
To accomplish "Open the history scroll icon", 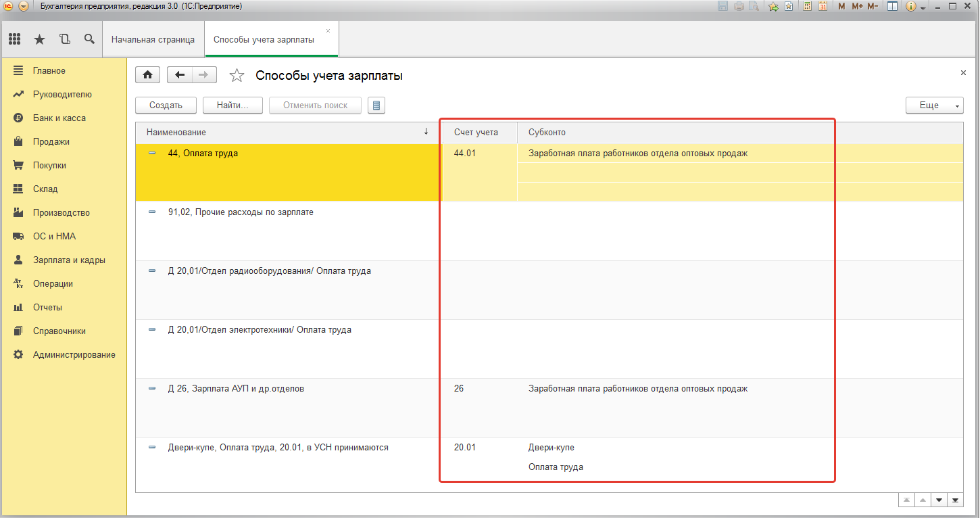I will pyautogui.click(x=64, y=39).
